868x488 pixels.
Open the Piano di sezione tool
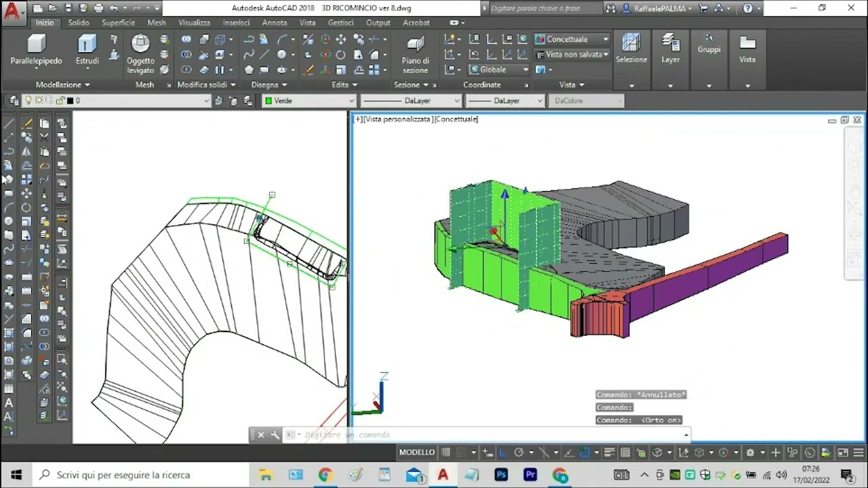point(415,54)
